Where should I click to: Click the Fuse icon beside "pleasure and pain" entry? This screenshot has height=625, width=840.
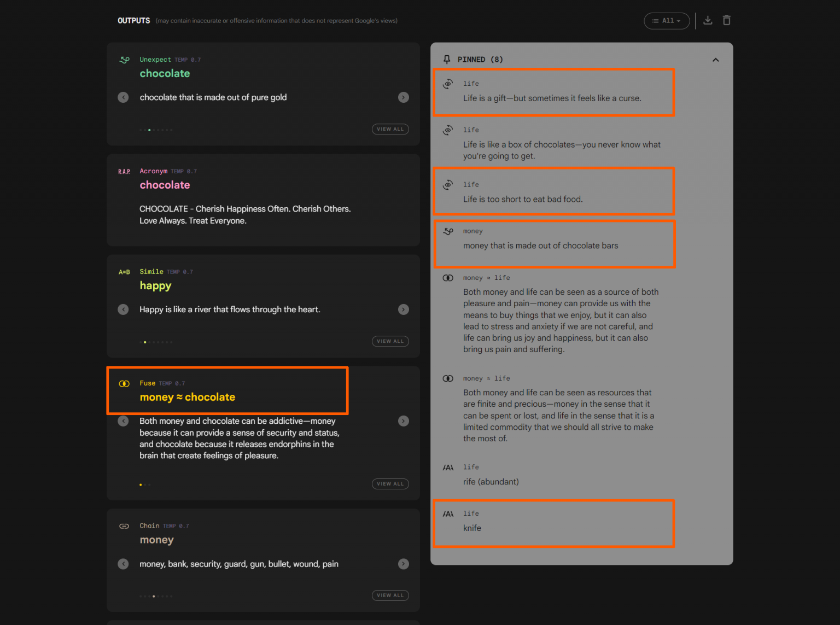pyautogui.click(x=448, y=278)
